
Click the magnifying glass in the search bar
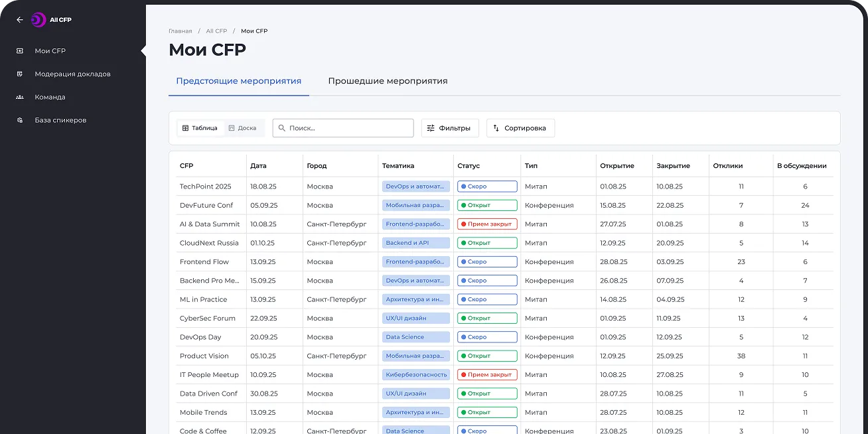(281, 127)
